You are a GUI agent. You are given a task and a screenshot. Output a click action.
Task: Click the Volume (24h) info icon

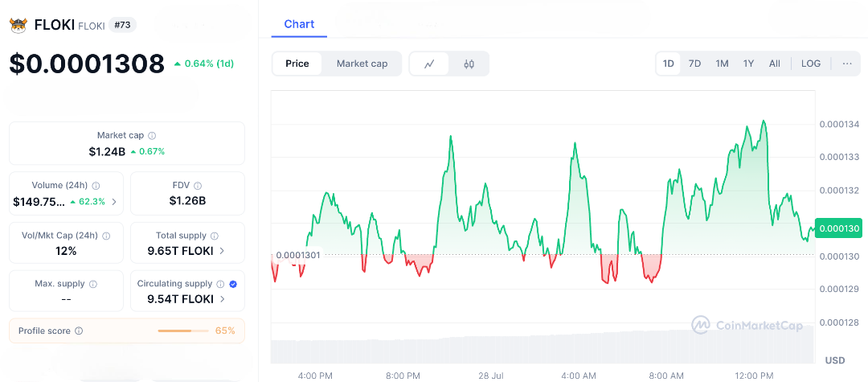pos(96,186)
